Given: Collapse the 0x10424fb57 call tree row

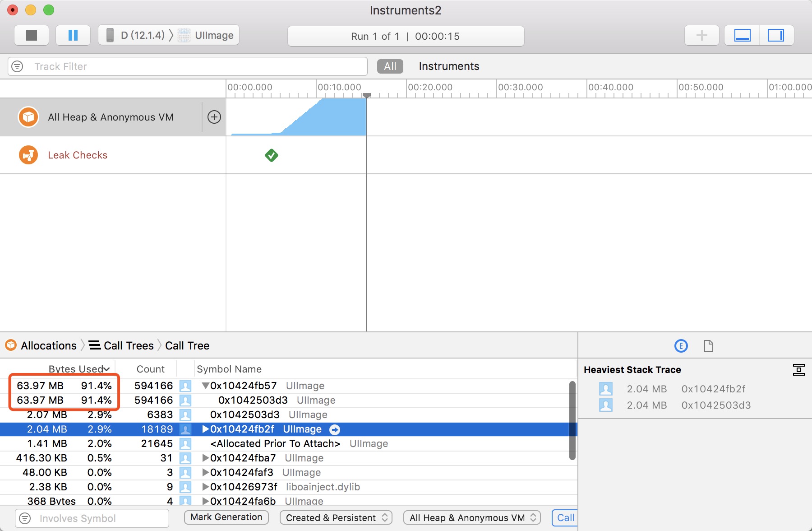Looking at the screenshot, I should pos(205,386).
